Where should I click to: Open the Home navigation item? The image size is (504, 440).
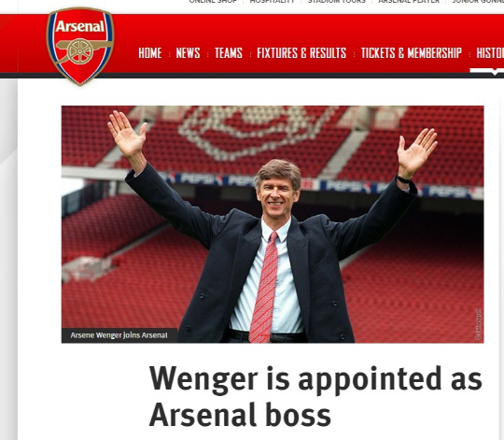[149, 53]
